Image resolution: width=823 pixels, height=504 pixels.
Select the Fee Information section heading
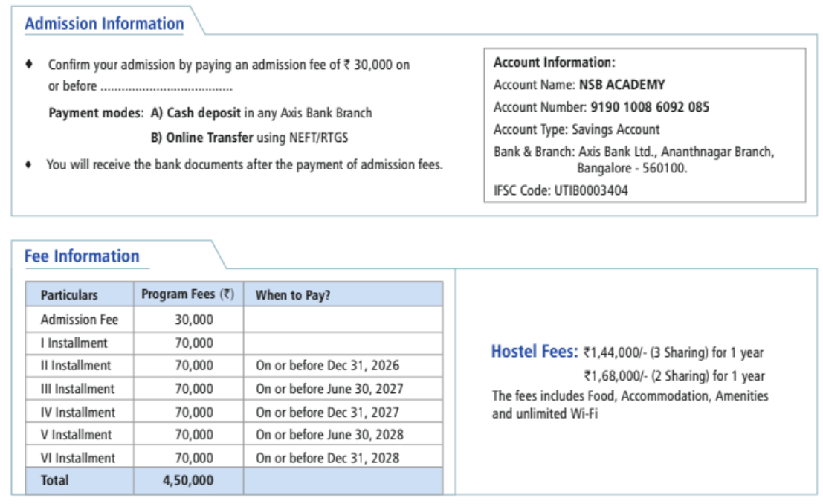point(82,256)
